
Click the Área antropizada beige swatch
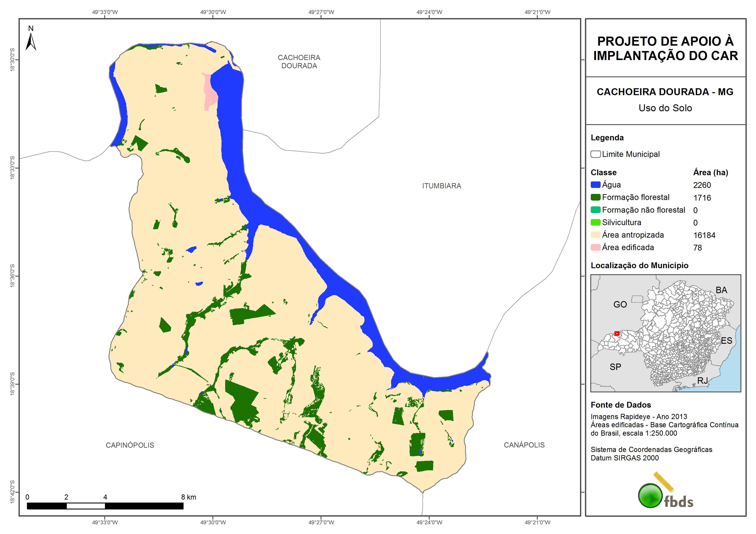tap(595, 235)
